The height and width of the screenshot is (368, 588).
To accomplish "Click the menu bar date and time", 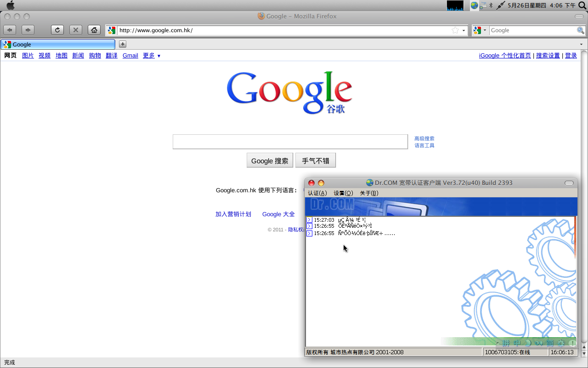I will coord(542,6).
